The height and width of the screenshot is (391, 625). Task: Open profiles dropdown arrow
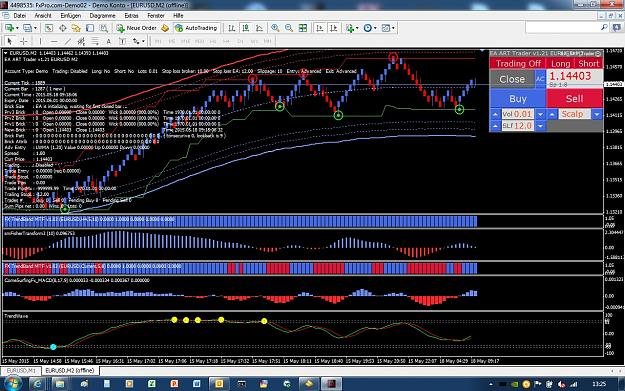tap(35, 28)
